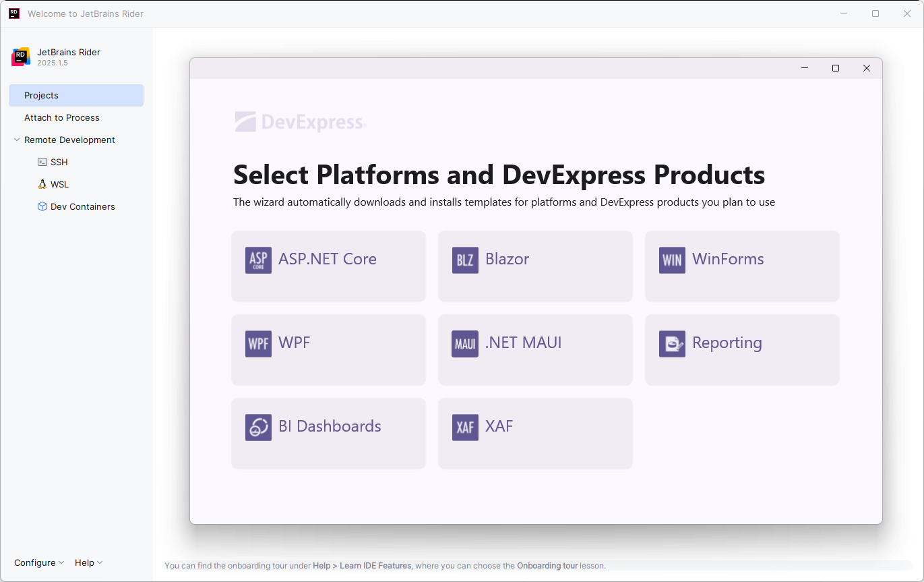Toggle the Blazor platform selection
Screen dimensions: 924x582
coord(534,266)
